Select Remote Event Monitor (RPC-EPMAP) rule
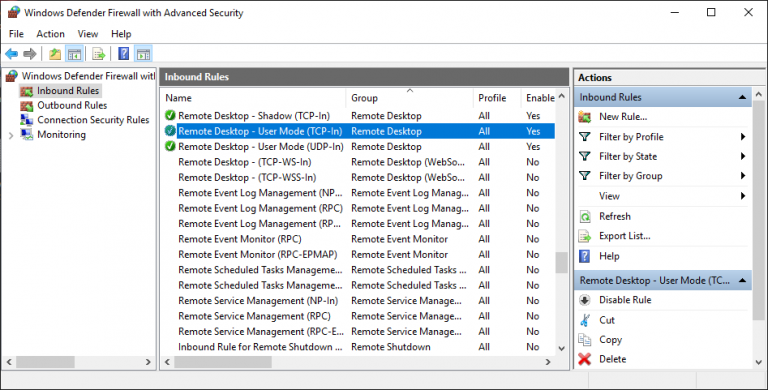Viewport: 768px width, 390px height. coord(359,254)
